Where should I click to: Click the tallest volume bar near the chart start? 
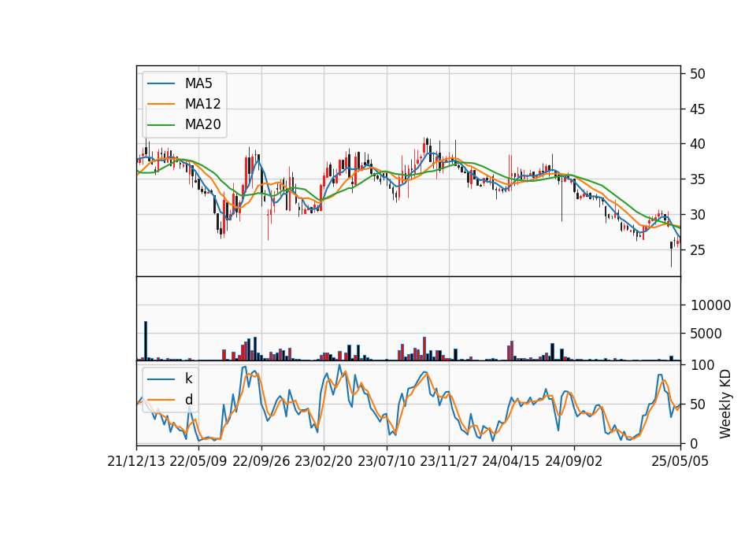[146, 341]
